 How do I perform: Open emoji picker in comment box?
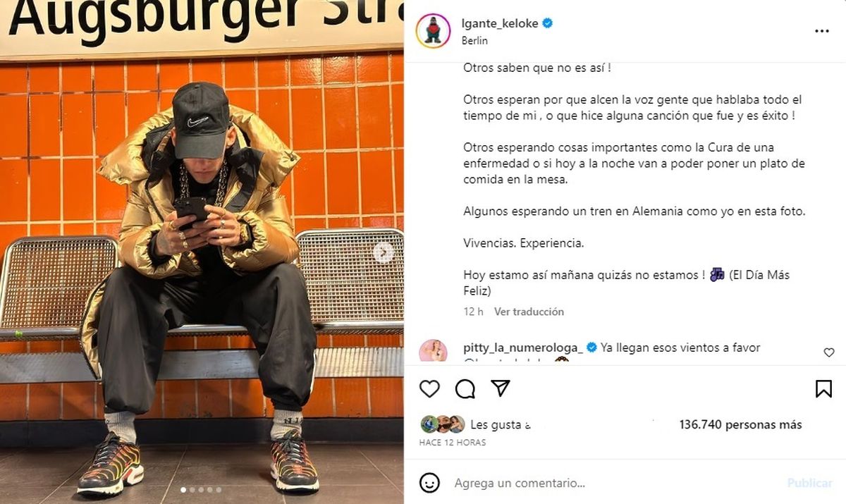429,483
